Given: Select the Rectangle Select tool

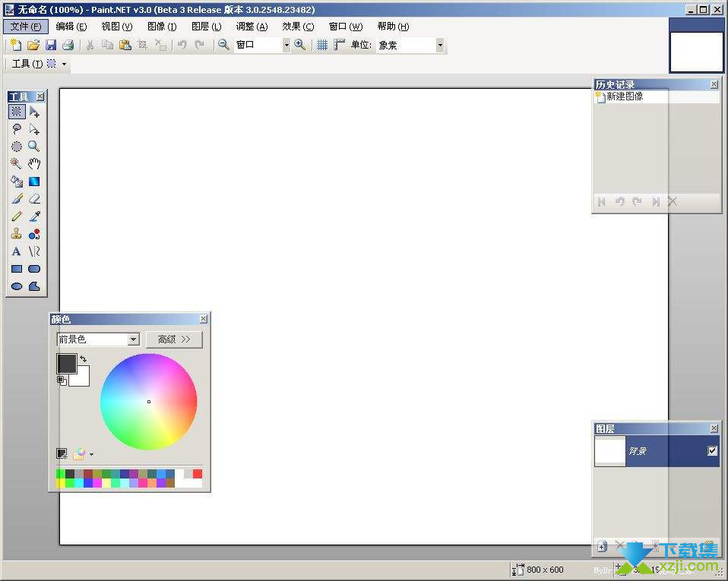Looking at the screenshot, I should 17,112.
